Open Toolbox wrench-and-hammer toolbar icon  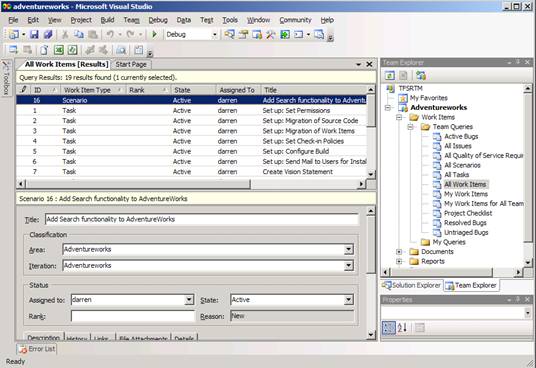coord(271,35)
